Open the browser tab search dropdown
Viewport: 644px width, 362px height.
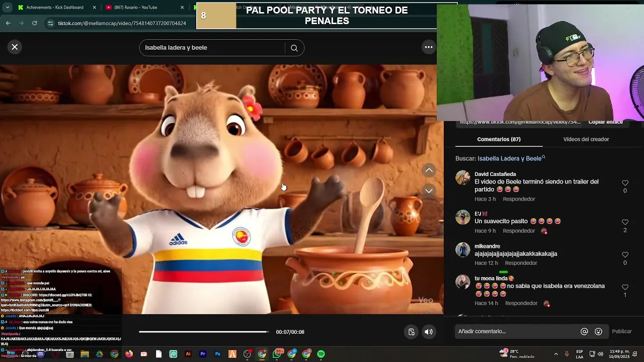[7, 8]
